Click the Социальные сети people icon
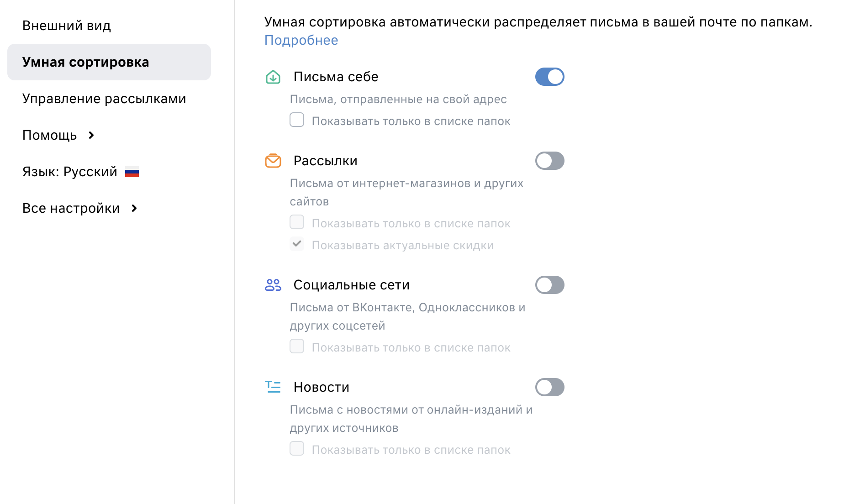The width and height of the screenshot is (844, 504). point(273,285)
